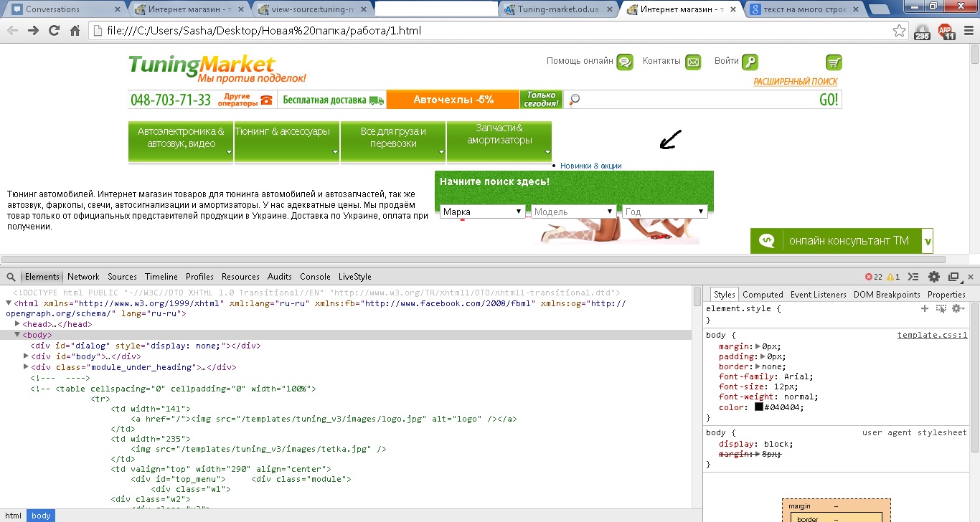Image resolution: width=980 pixels, height=522 pixels.
Task: Close the DevTools panel
Action: click(x=971, y=277)
